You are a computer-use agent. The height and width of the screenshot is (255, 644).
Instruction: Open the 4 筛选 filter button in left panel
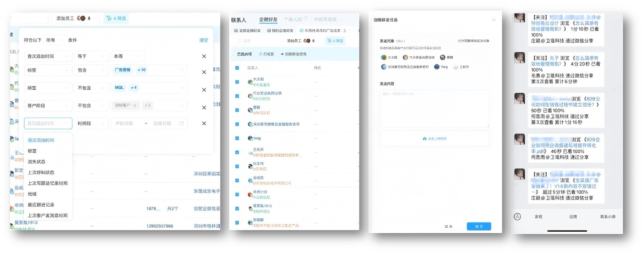[116, 18]
